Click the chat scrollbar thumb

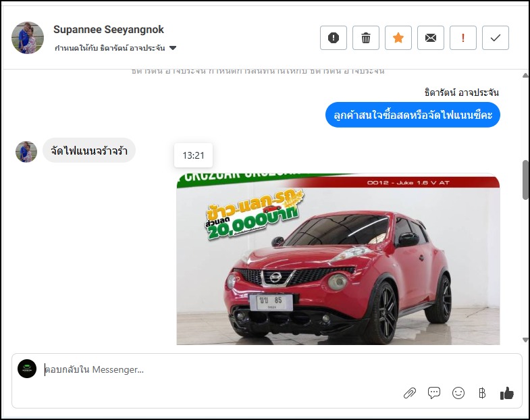coord(525,180)
